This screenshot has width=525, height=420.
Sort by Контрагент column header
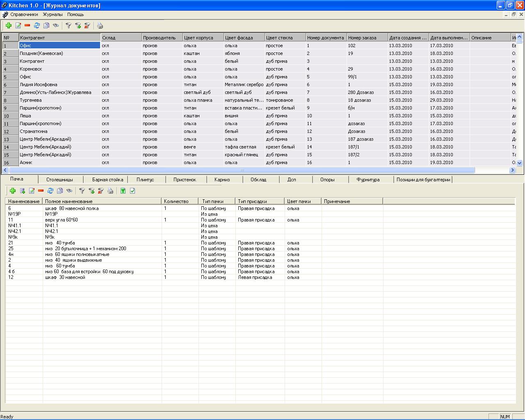click(x=59, y=38)
